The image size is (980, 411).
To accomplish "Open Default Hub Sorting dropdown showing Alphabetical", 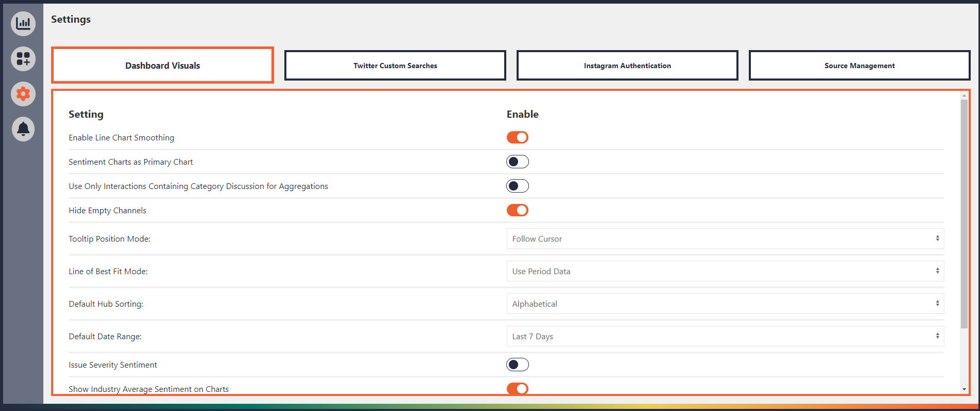I will click(x=725, y=304).
